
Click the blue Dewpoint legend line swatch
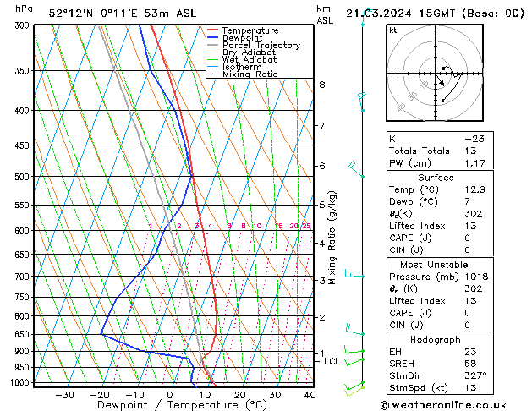(212, 38)
